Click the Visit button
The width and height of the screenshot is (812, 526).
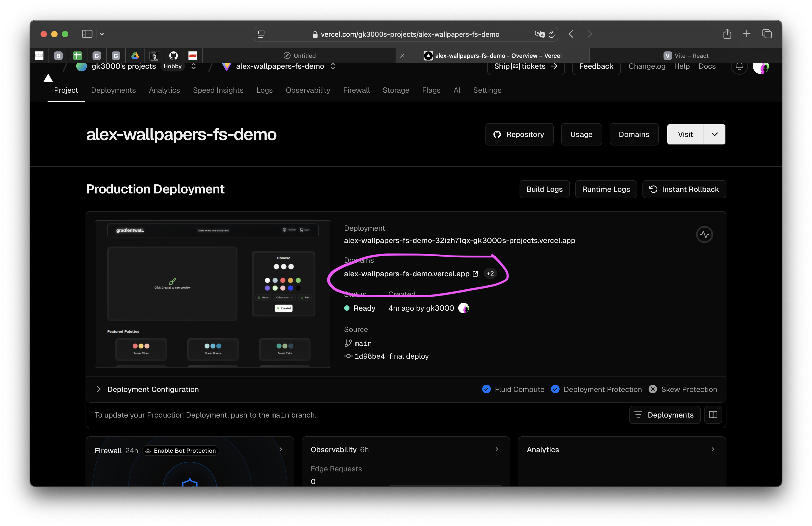[x=685, y=134]
